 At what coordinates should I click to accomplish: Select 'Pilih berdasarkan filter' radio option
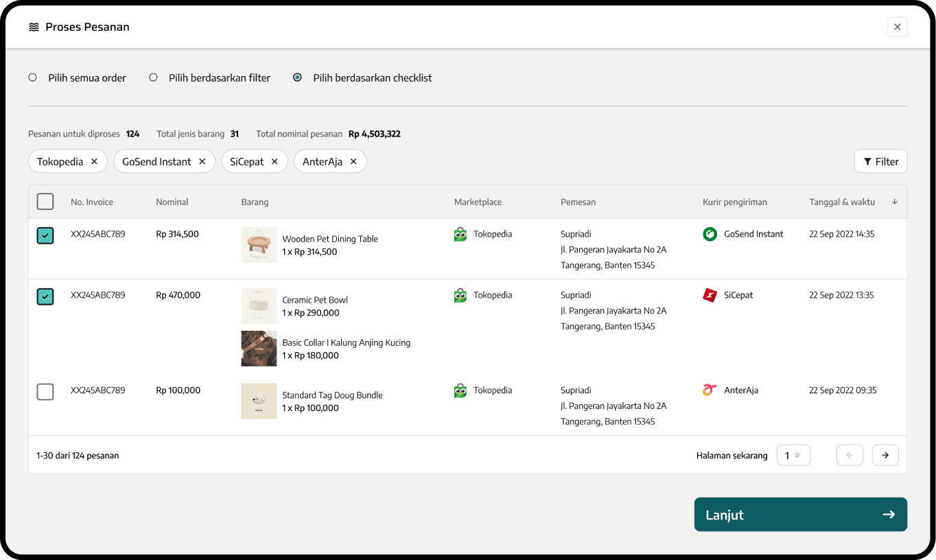153,78
